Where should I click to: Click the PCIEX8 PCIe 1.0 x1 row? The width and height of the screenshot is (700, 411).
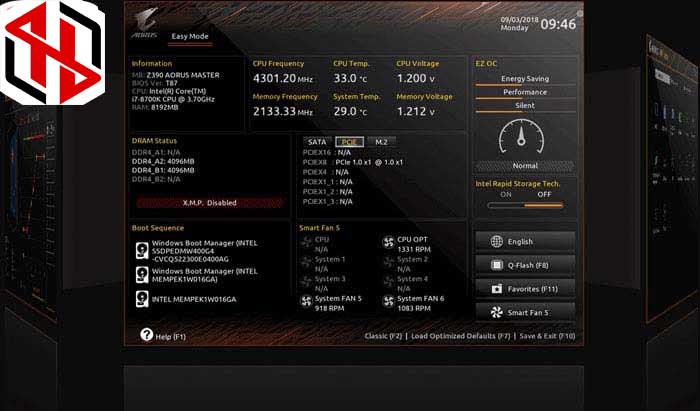click(x=353, y=162)
